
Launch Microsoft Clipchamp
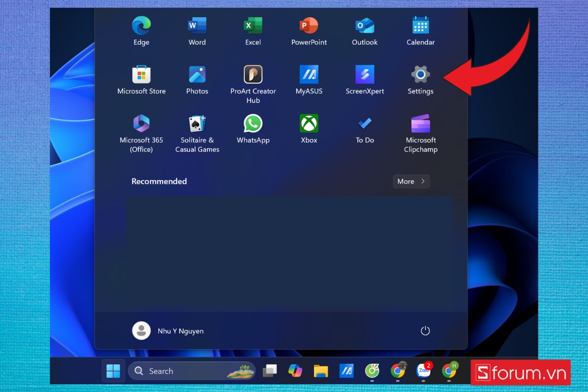pyautogui.click(x=420, y=133)
